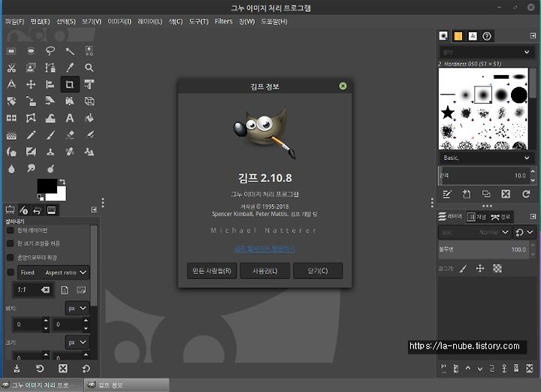Swap foreground and background colors arrow

pyautogui.click(x=62, y=181)
